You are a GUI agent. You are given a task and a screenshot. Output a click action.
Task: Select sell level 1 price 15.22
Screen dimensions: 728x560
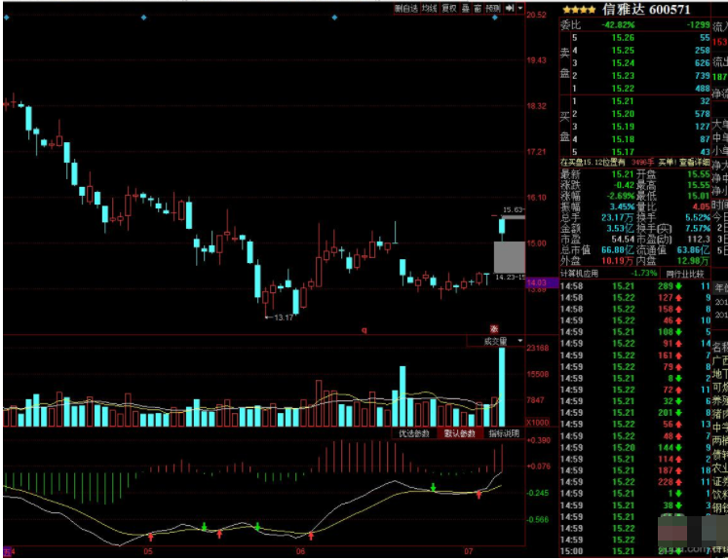tap(623, 89)
